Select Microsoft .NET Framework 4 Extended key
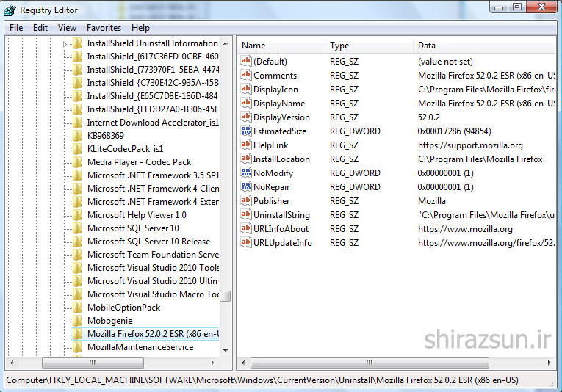Image resolution: width=562 pixels, height=392 pixels. [153, 202]
